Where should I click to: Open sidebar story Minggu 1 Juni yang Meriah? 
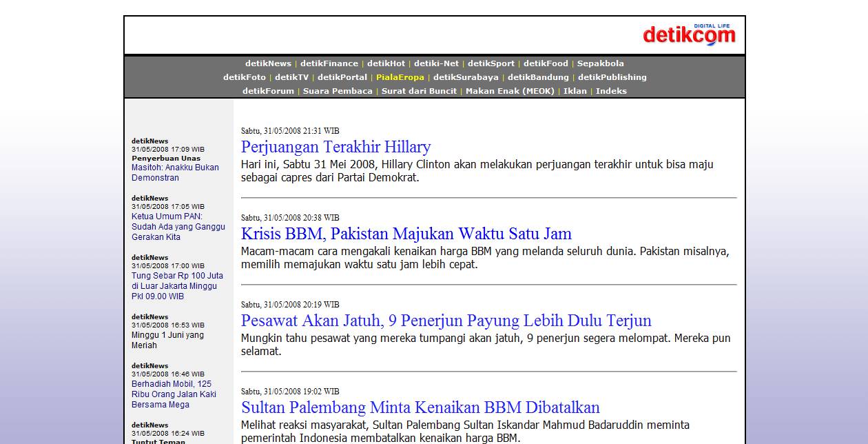coord(167,340)
